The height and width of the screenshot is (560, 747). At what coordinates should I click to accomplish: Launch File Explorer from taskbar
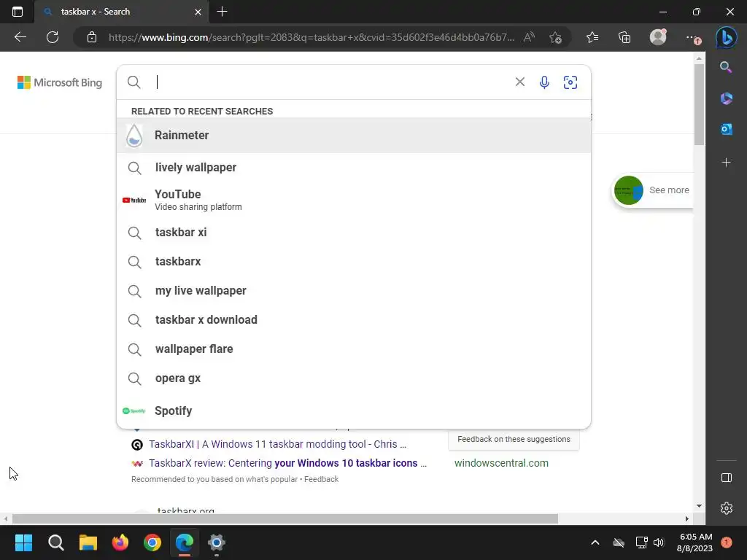(x=88, y=542)
